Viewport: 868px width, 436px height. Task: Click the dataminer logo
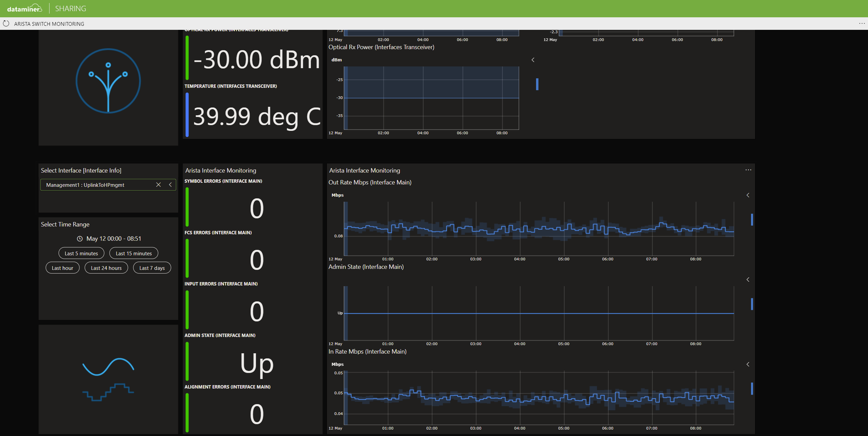pos(24,8)
